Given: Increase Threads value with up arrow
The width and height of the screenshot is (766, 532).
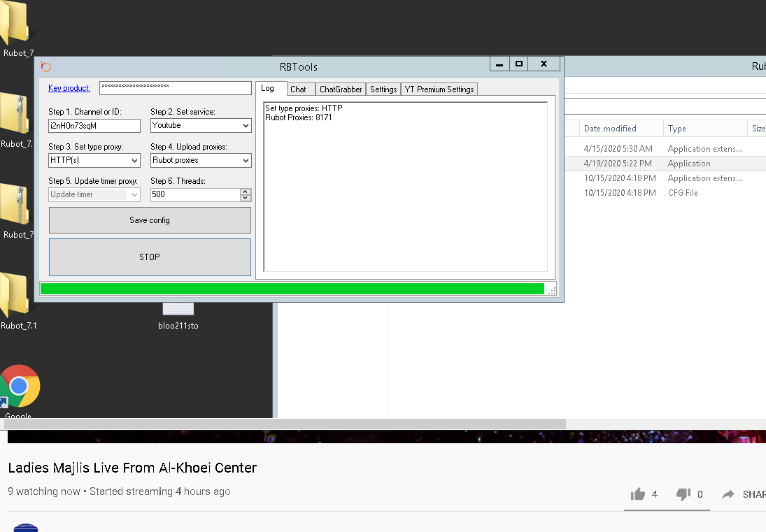Looking at the screenshot, I should 246,192.
